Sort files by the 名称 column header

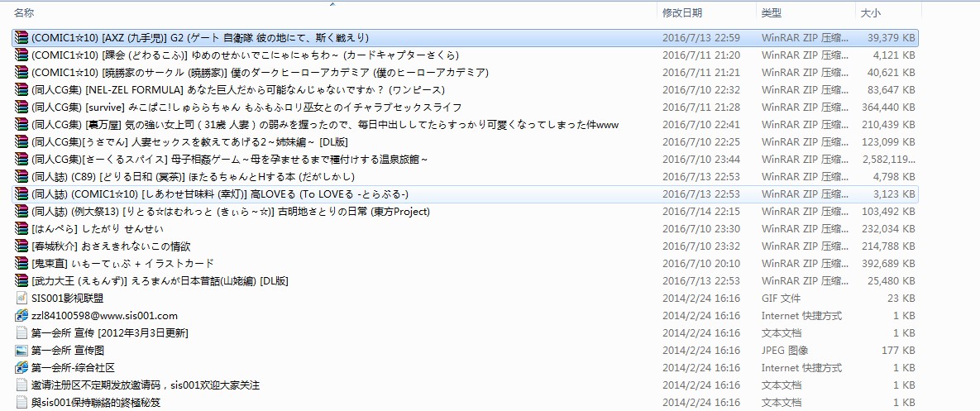[25, 13]
